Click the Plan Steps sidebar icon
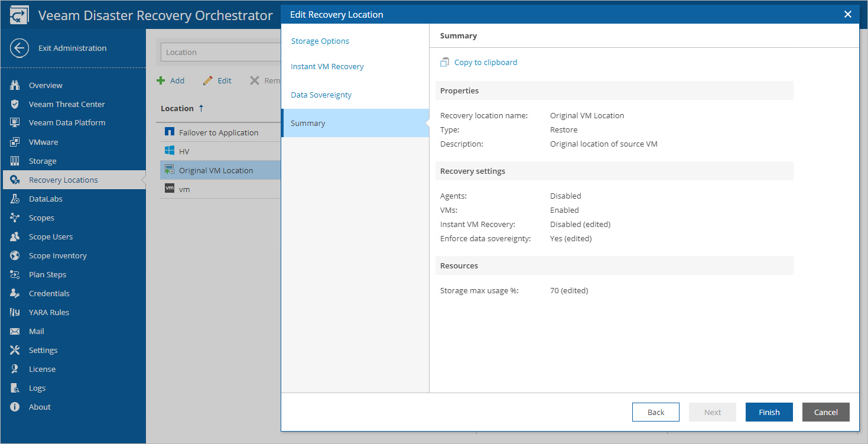Viewport: 868px width, 444px height. pyautogui.click(x=15, y=274)
